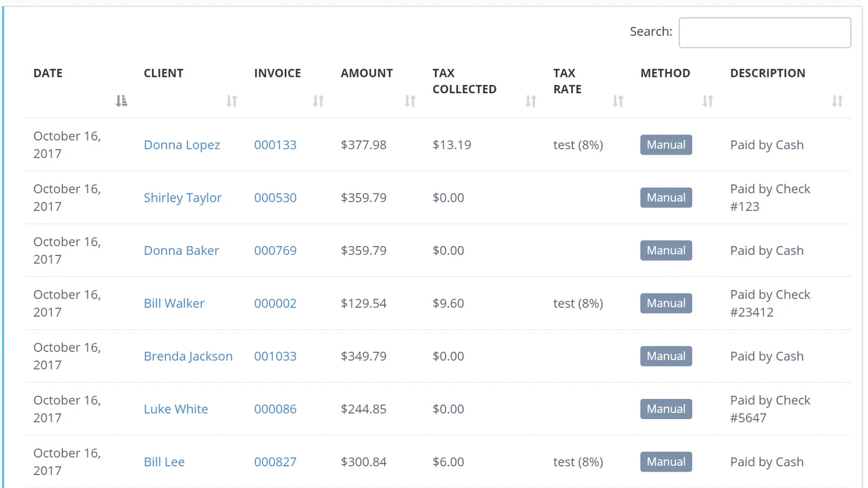
Task: Open client Bill Walker
Action: point(174,303)
